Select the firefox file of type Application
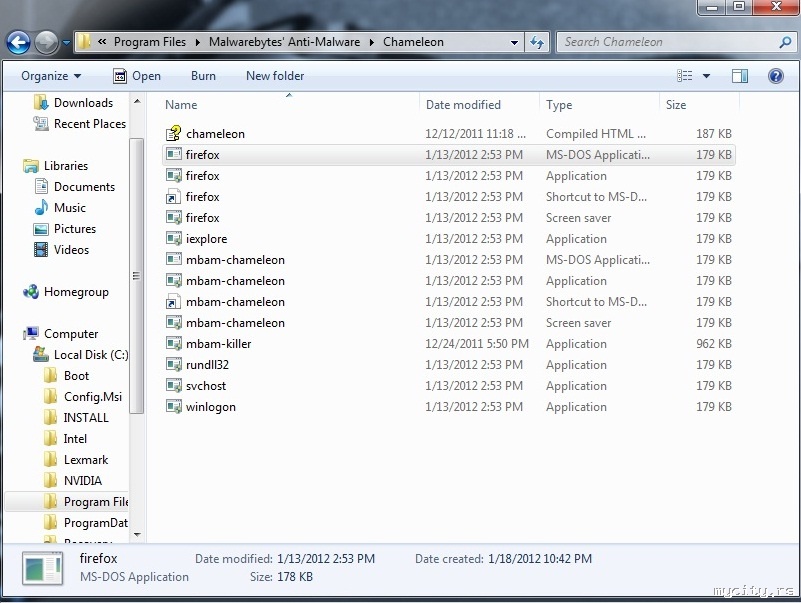The height and width of the screenshot is (603, 801). [x=449, y=176]
